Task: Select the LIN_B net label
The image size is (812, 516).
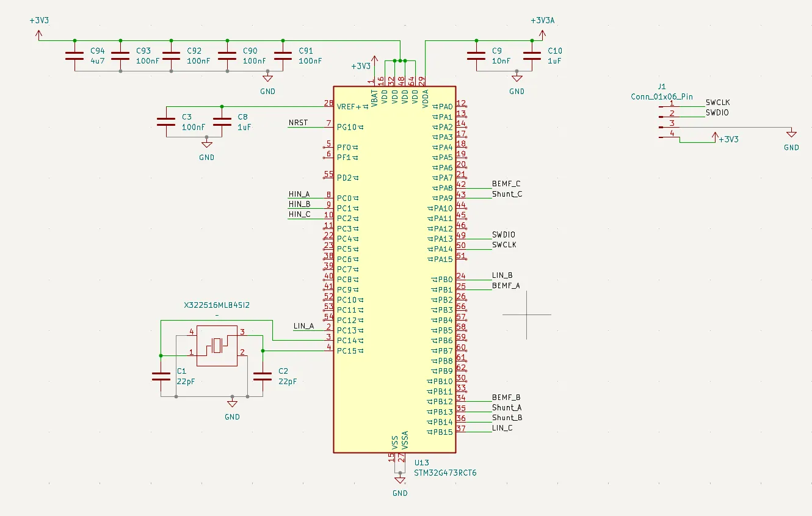Action: pyautogui.click(x=502, y=275)
